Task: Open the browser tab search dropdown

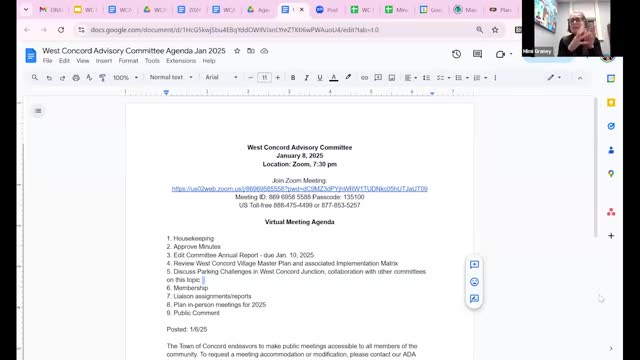Action: point(26,9)
